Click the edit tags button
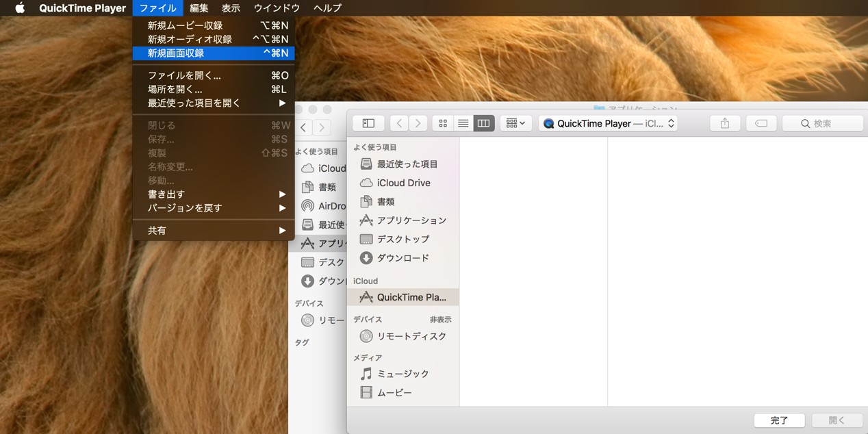868x434 pixels. [761, 123]
